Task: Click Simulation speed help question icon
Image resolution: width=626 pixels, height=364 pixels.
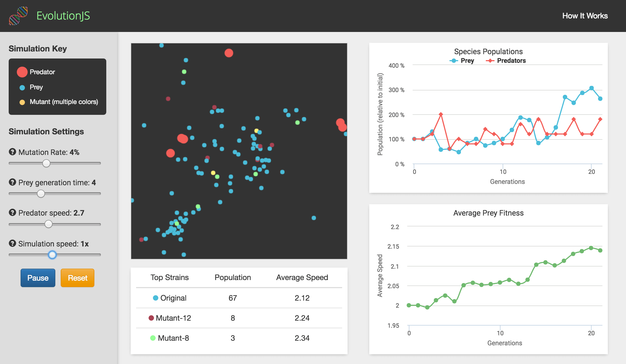Action: tap(12, 243)
